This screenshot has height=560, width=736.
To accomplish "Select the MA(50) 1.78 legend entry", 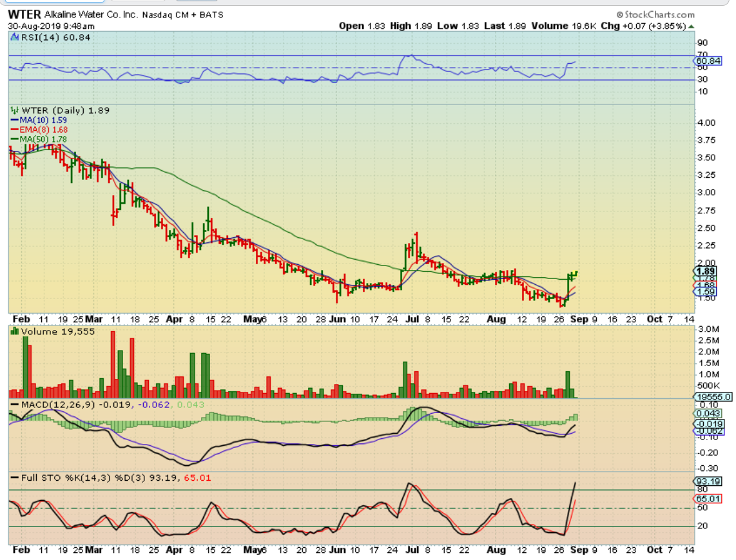I will tap(39, 139).
